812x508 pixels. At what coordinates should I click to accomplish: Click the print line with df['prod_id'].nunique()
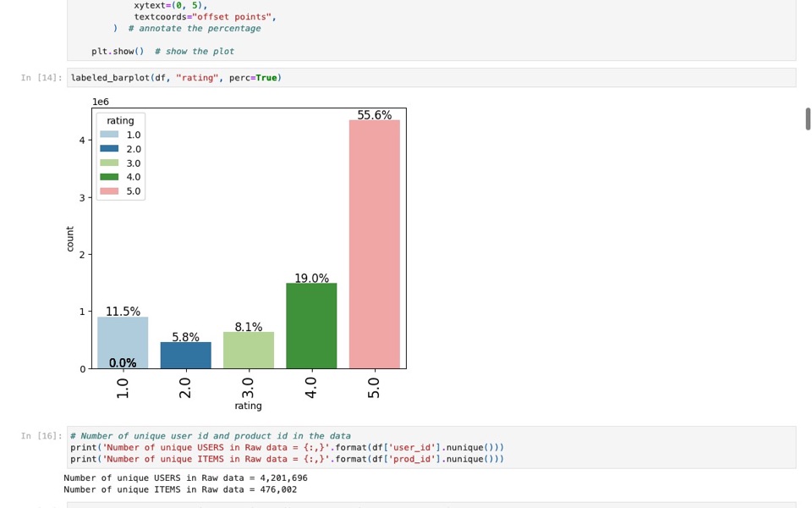(x=287, y=459)
